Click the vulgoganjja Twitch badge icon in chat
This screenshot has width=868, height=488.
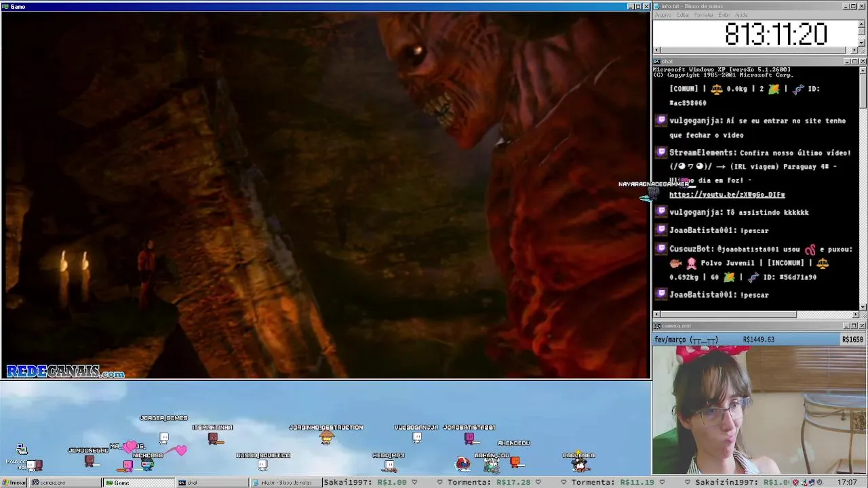[661, 121]
